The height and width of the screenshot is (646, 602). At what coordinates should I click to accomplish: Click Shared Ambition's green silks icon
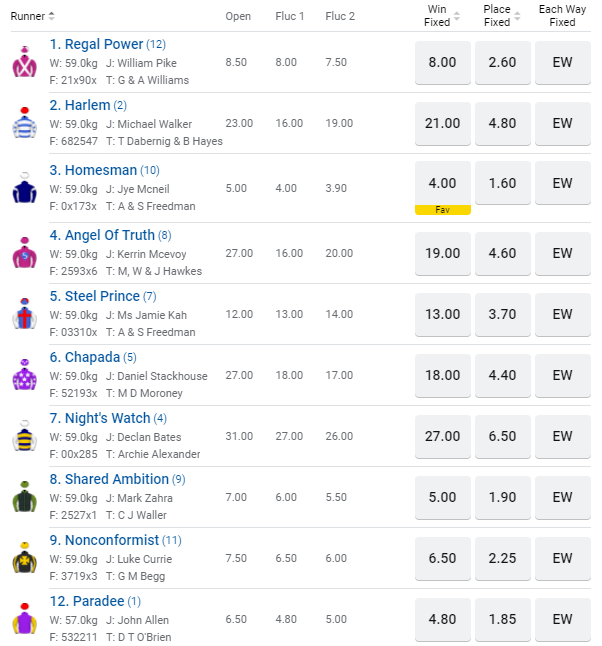coord(25,498)
